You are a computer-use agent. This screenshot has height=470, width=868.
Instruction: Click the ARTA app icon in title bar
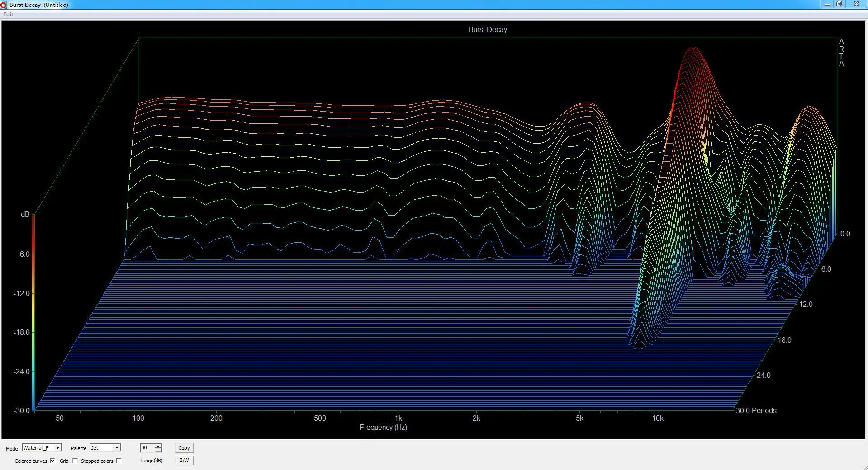point(4,5)
